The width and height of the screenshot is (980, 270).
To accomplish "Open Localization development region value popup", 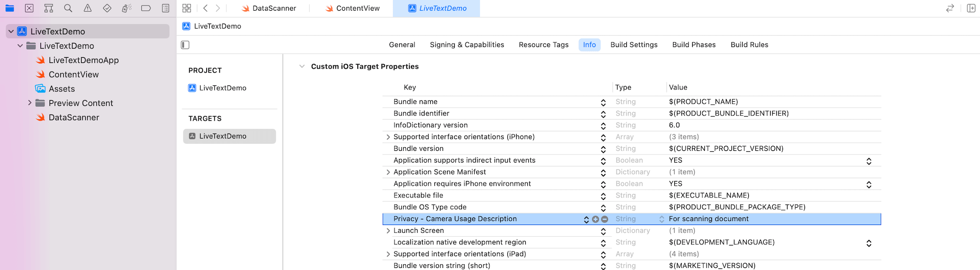I will click(869, 243).
